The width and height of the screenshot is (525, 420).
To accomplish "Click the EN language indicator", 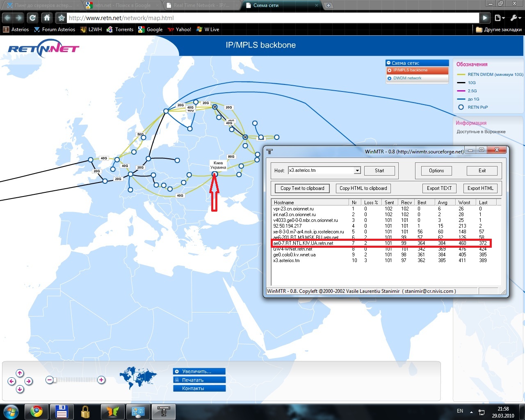I will 460,411.
